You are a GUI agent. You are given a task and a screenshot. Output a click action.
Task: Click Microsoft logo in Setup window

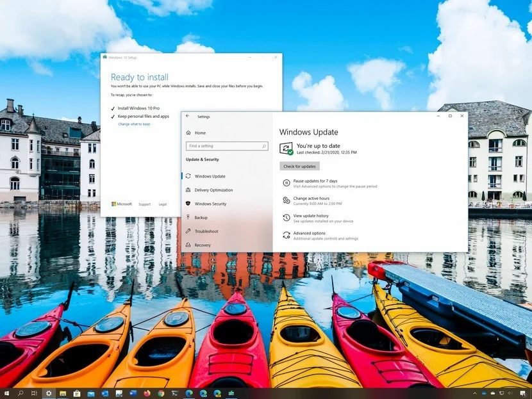pyautogui.click(x=122, y=204)
